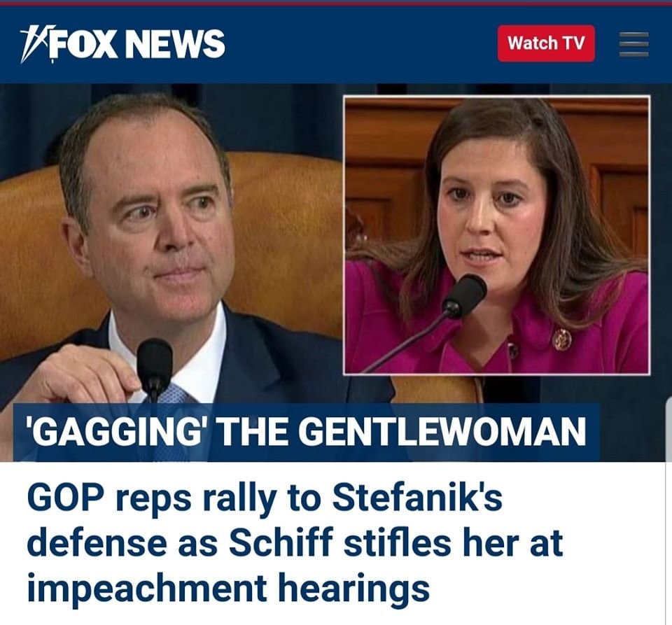Click the inset photo of woman in pink jacket

497,235
